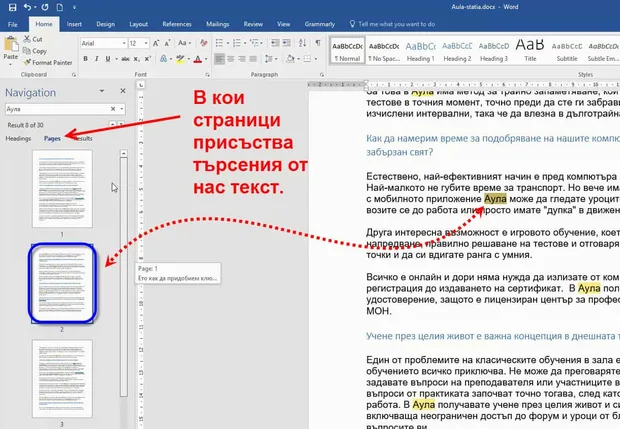The image size is (620, 429).
Task: Align text left
Action: 219,59
